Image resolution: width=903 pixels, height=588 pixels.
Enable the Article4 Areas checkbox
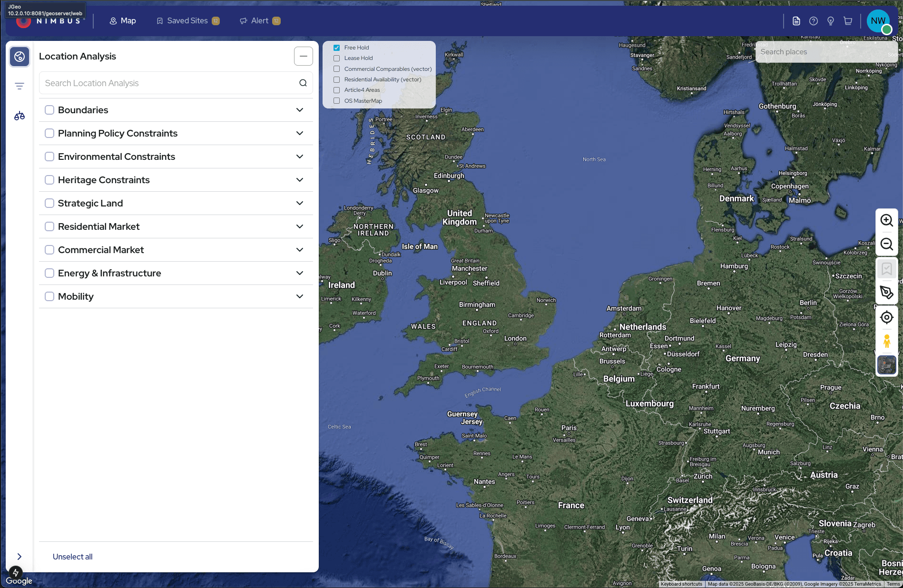coord(337,90)
